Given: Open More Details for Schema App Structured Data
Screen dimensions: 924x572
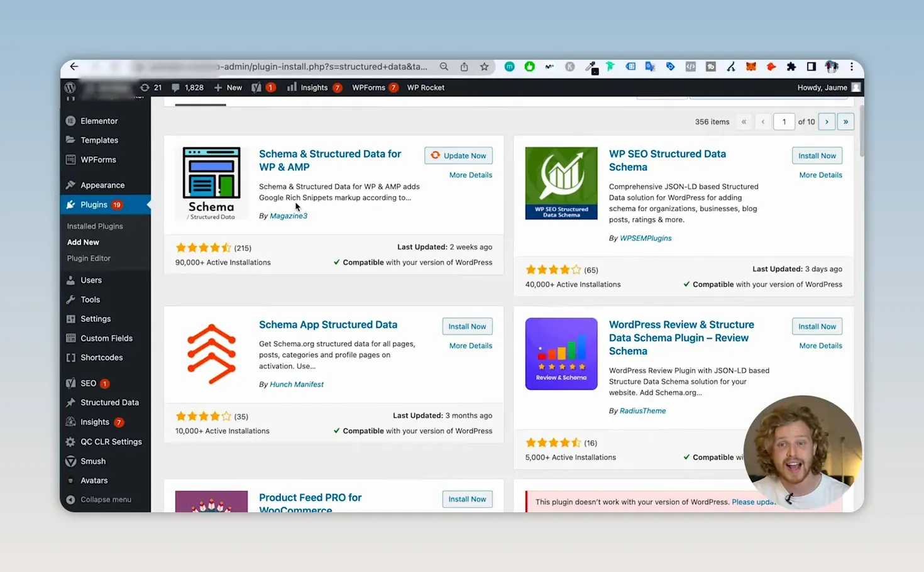Looking at the screenshot, I should click(471, 346).
